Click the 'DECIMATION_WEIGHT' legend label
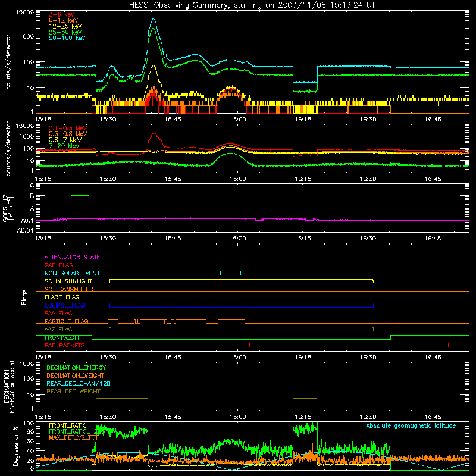Viewport: 476px width, 476px height. pos(76,375)
